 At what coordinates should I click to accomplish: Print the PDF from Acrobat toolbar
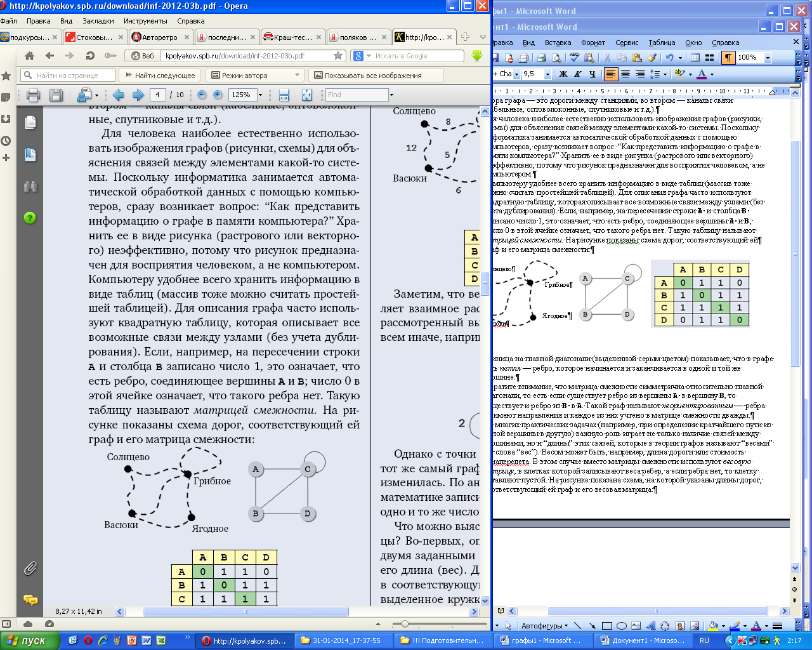pyautogui.click(x=34, y=95)
